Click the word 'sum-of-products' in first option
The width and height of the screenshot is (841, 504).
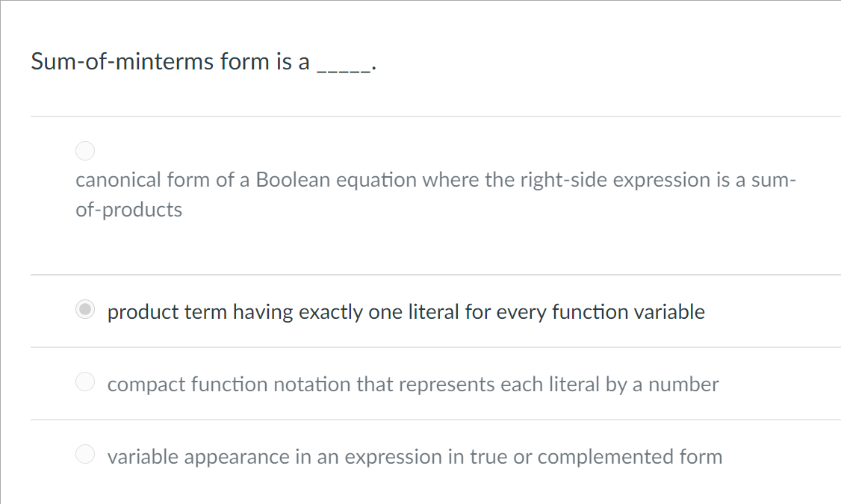128,210
